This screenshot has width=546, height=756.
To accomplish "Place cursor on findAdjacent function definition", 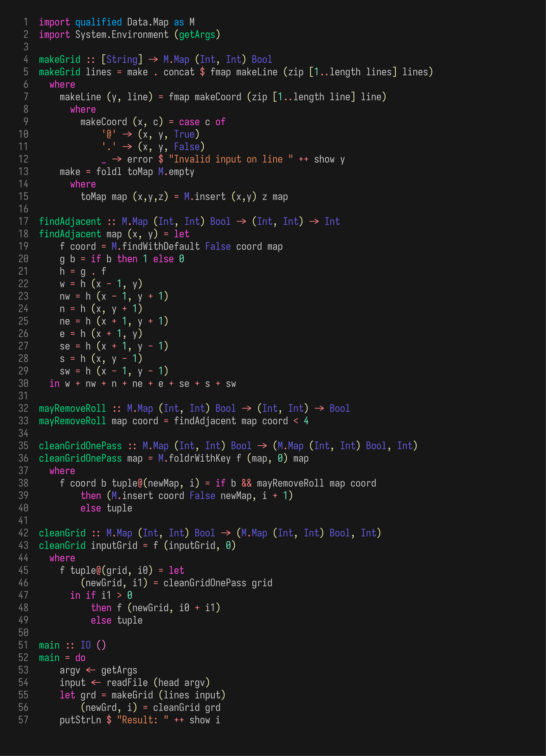I will [x=70, y=234].
